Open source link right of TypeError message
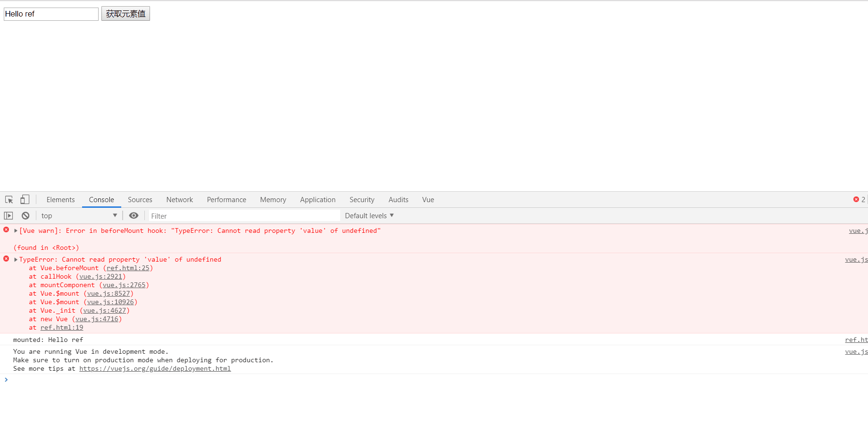The image size is (868, 426). tap(856, 260)
